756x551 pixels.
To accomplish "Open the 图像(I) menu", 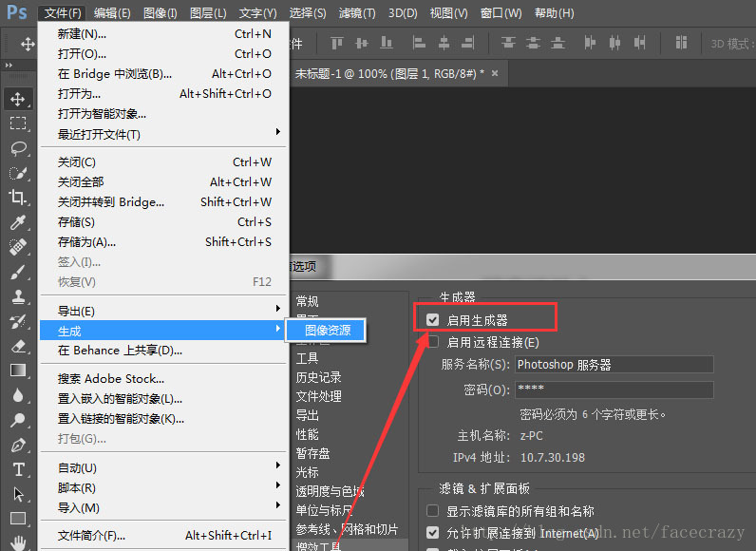I will click(161, 13).
